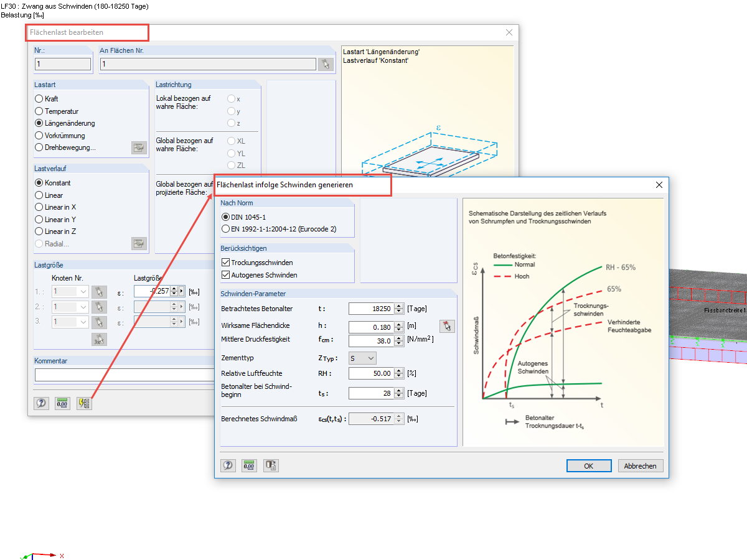Click the Radial settings icon in Lastverlauf
Image resolution: width=747 pixels, height=560 pixels.
(139, 243)
